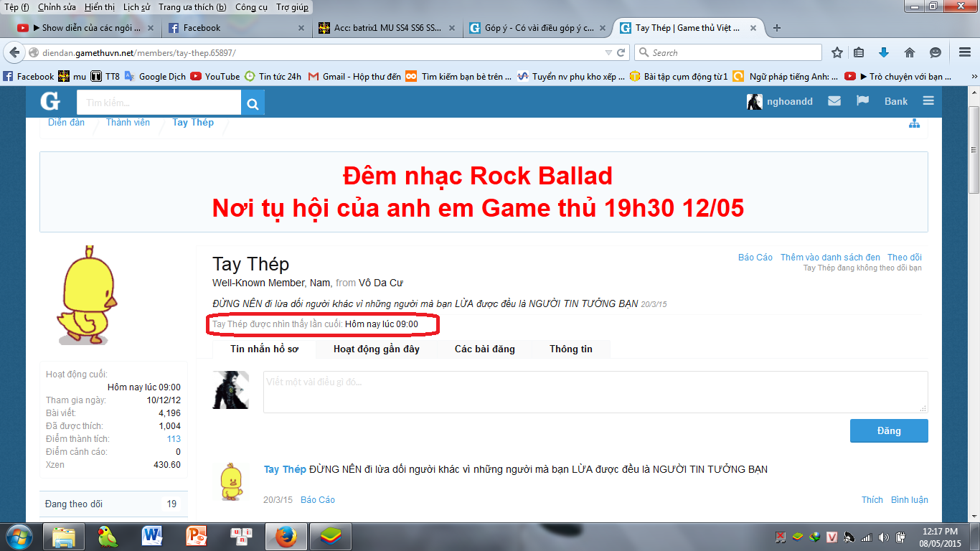This screenshot has width=980, height=551.
Task: Open Windows Start menu
Action: 19,537
